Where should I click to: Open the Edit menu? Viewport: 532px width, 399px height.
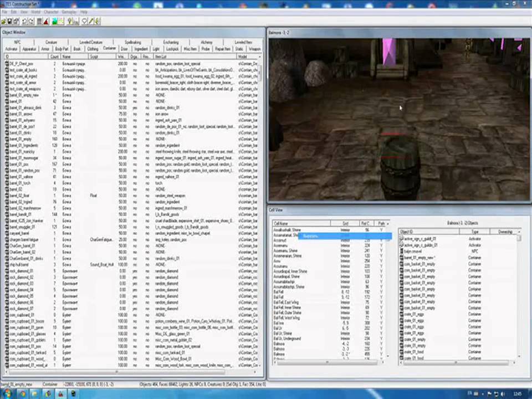pyautogui.click(x=13, y=12)
